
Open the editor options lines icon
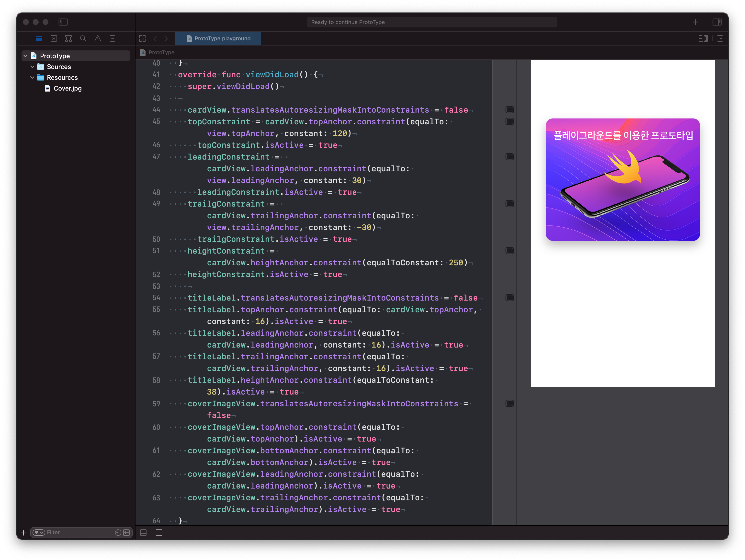point(703,38)
